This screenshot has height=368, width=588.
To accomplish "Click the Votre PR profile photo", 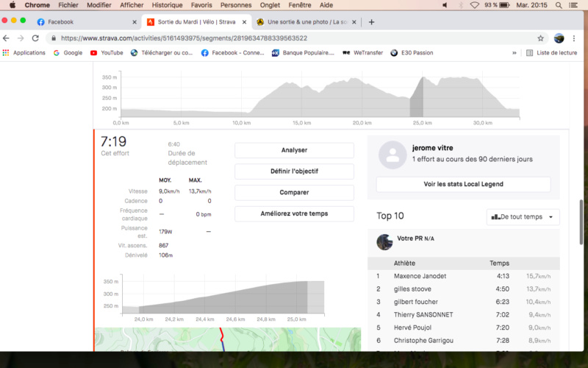I will (384, 242).
